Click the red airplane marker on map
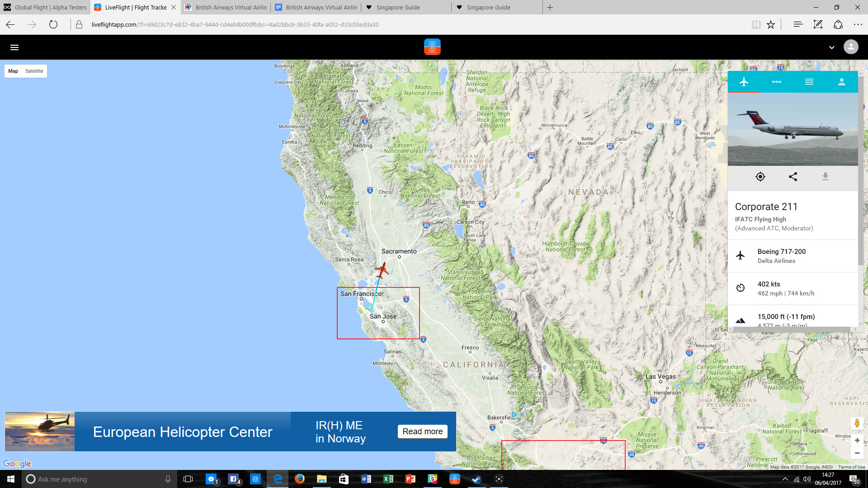The image size is (868, 488). click(x=382, y=270)
